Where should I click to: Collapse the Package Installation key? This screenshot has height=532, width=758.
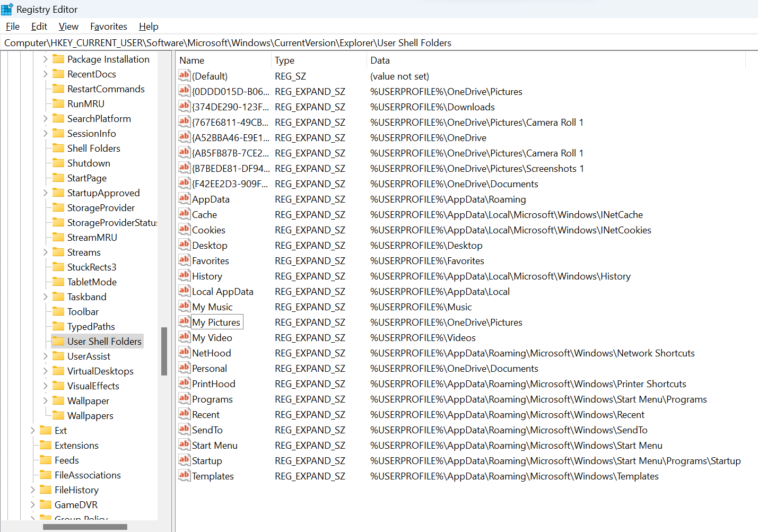pos(46,59)
